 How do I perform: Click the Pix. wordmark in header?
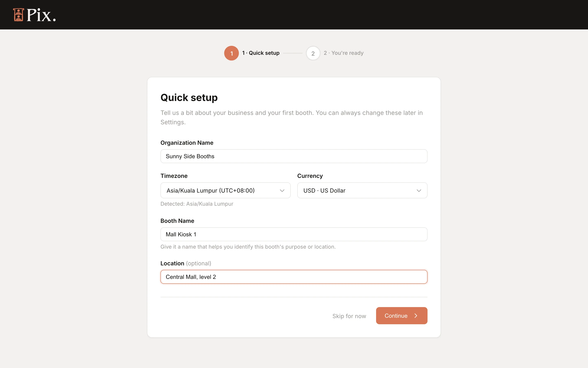tap(41, 15)
